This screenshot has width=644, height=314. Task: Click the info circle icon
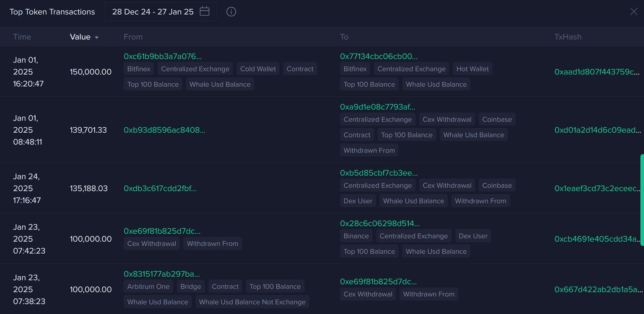231,12
